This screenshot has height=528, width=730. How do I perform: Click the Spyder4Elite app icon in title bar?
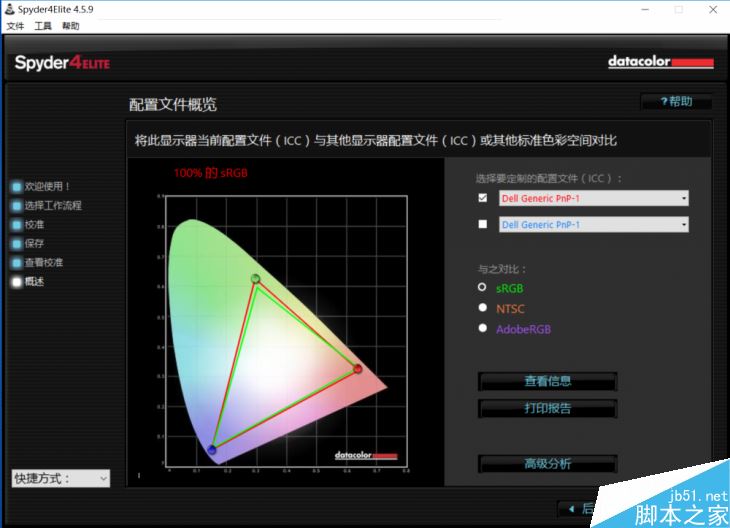click(9, 9)
